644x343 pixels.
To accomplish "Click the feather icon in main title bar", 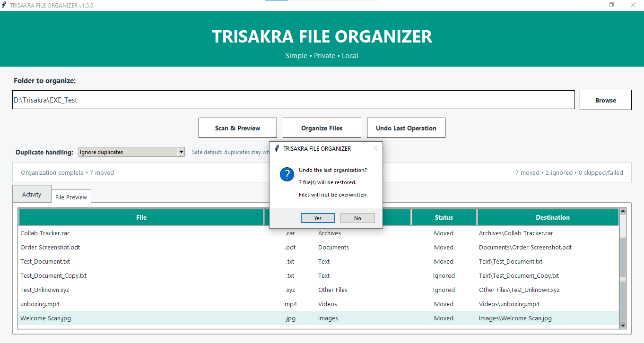I will tap(4, 5).
